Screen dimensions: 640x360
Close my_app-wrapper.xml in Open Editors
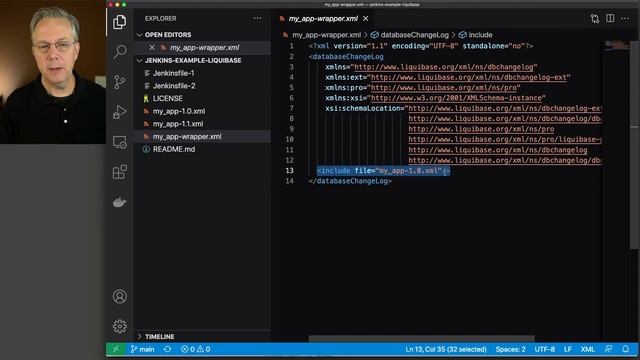tap(152, 47)
